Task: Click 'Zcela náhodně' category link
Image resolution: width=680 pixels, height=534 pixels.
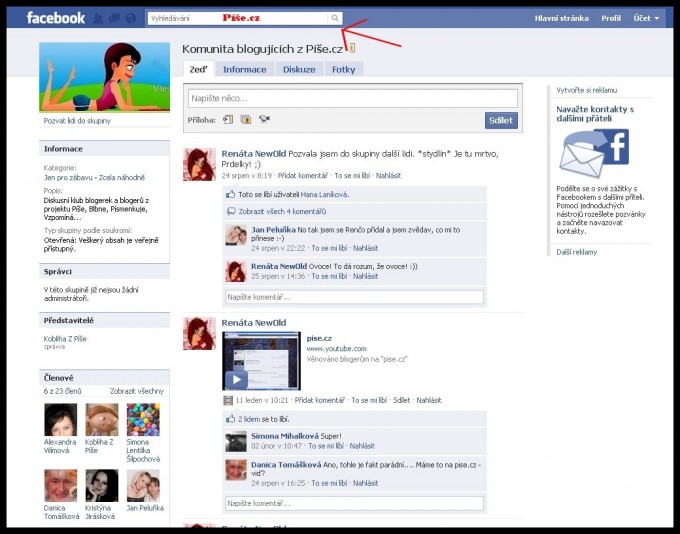Action: point(122,177)
